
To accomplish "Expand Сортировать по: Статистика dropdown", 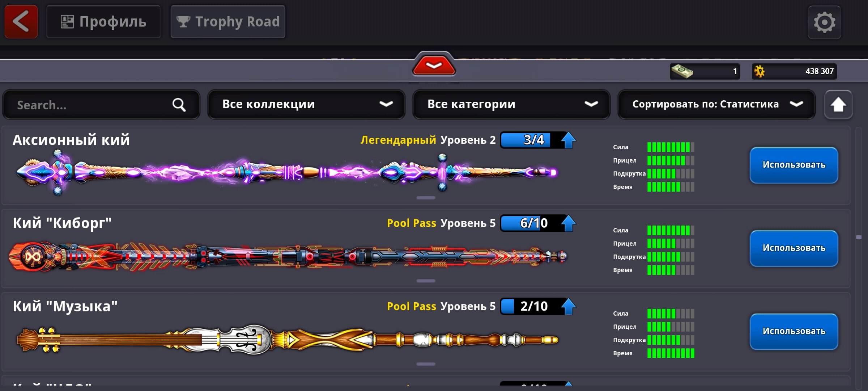I will pos(716,105).
